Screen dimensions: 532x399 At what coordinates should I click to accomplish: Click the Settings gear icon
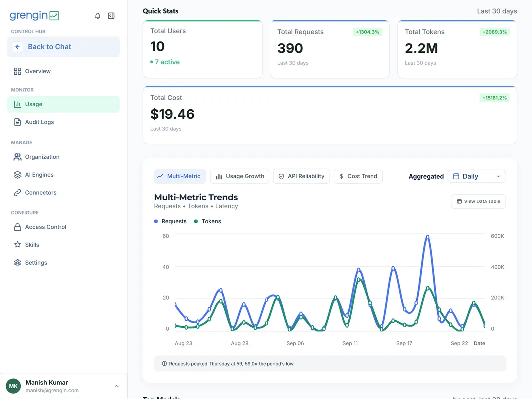click(17, 263)
